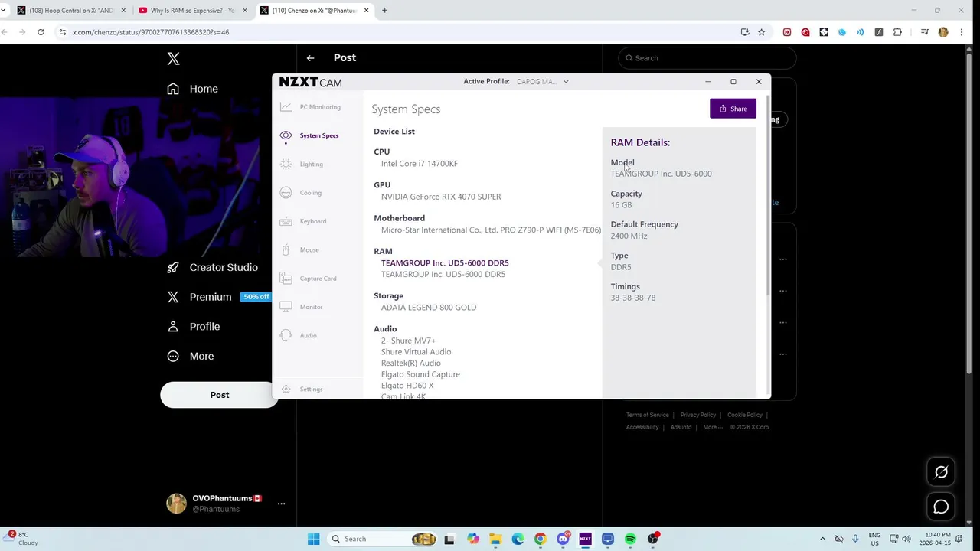Open NZXT CAM Settings gear
The height and width of the screenshot is (551, 980).
click(x=286, y=389)
